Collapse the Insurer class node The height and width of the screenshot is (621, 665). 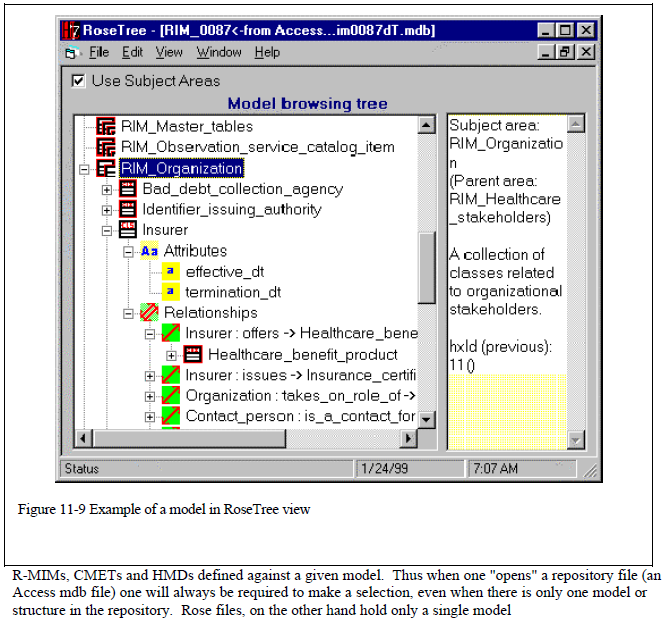[107, 231]
